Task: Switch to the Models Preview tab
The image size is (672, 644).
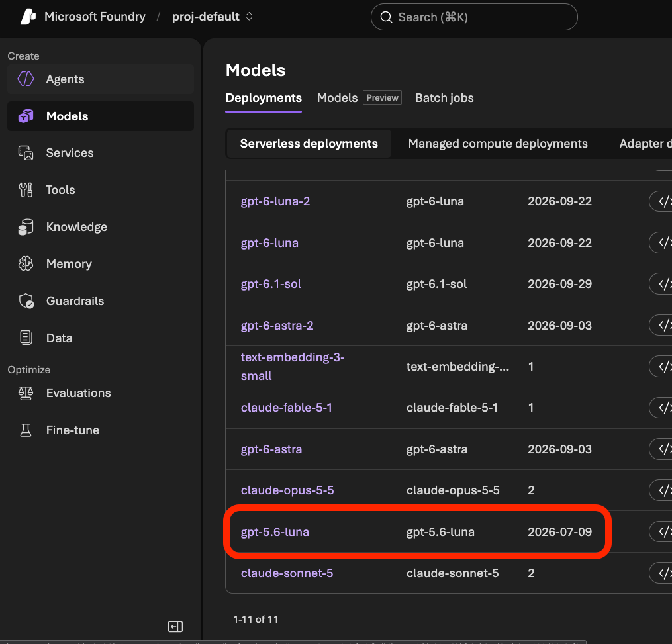Action: click(359, 98)
